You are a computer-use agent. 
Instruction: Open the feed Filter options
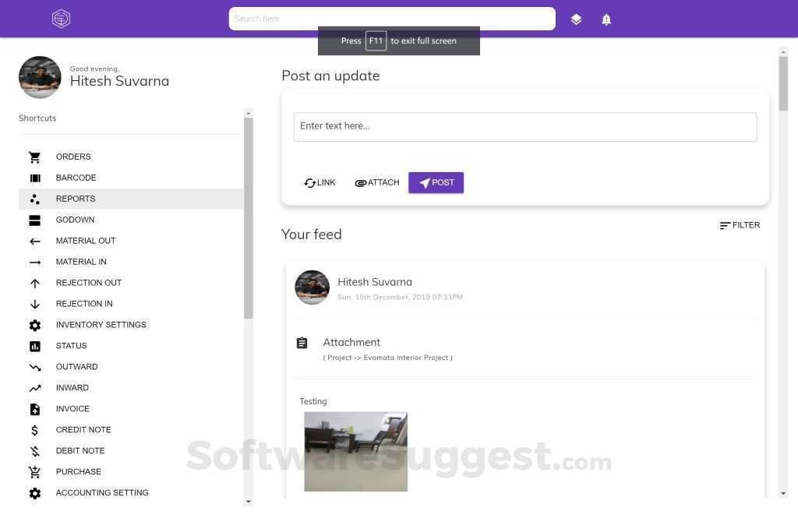pos(740,225)
